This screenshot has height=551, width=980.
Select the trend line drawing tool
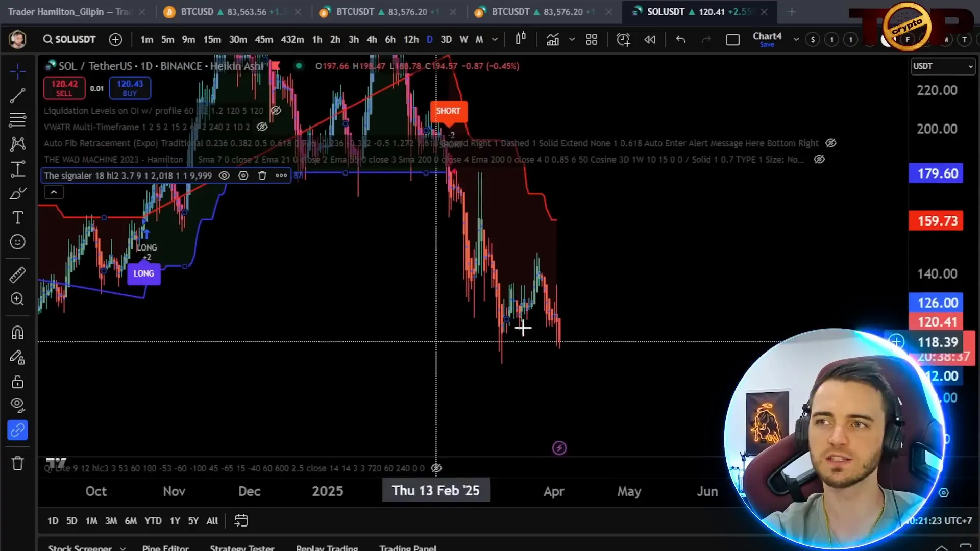pos(17,95)
